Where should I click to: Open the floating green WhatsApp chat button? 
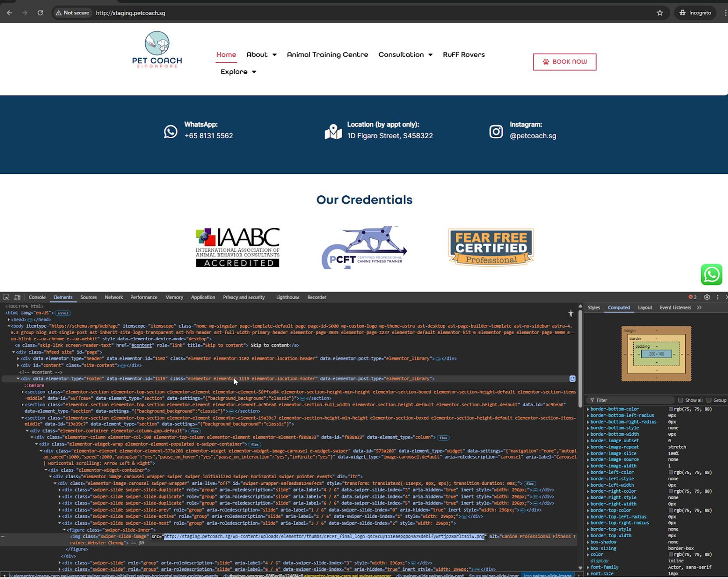(x=711, y=275)
